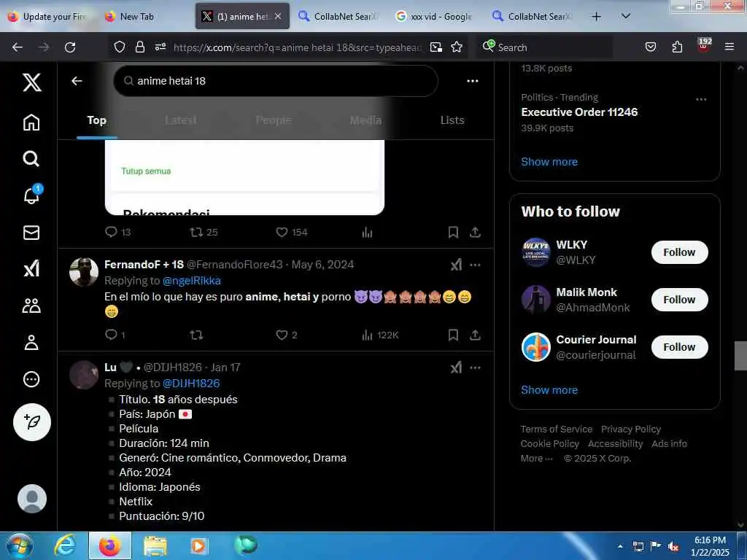Switch to Lists search tab
Viewport: 747px width, 560px height.
[x=452, y=120]
